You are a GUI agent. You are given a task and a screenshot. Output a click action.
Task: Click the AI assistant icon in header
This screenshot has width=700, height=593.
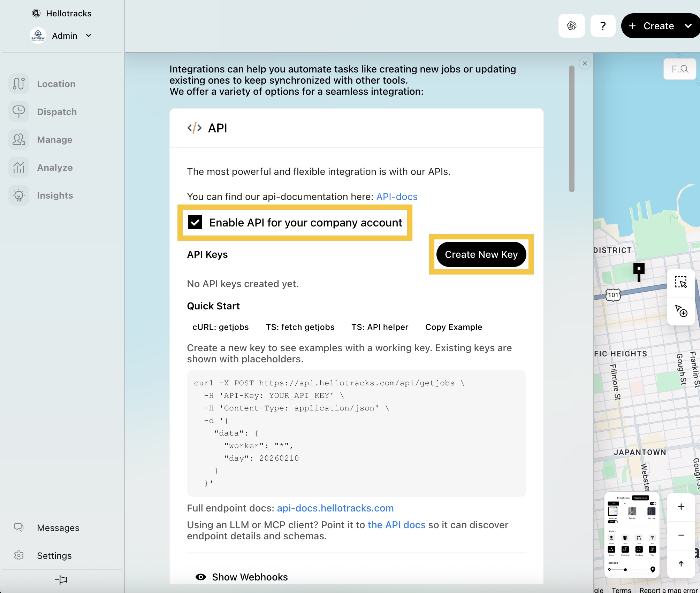571,26
